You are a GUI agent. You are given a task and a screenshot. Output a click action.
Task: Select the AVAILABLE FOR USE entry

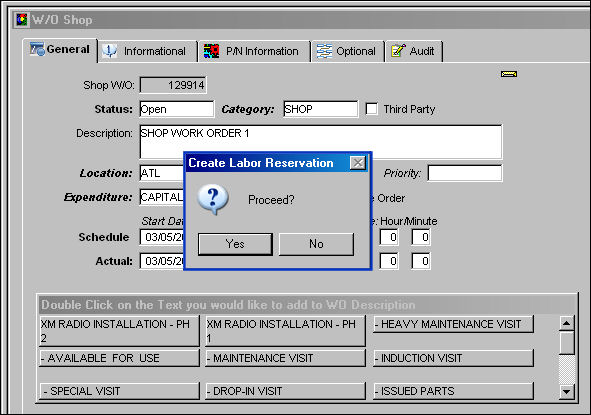click(119, 358)
